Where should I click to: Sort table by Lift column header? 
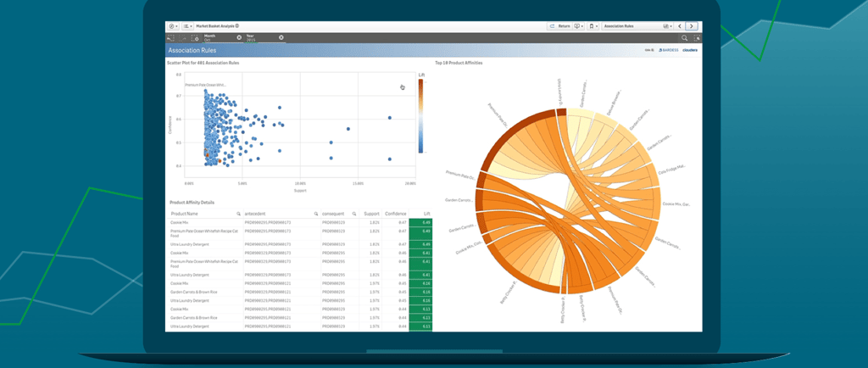pyautogui.click(x=420, y=214)
